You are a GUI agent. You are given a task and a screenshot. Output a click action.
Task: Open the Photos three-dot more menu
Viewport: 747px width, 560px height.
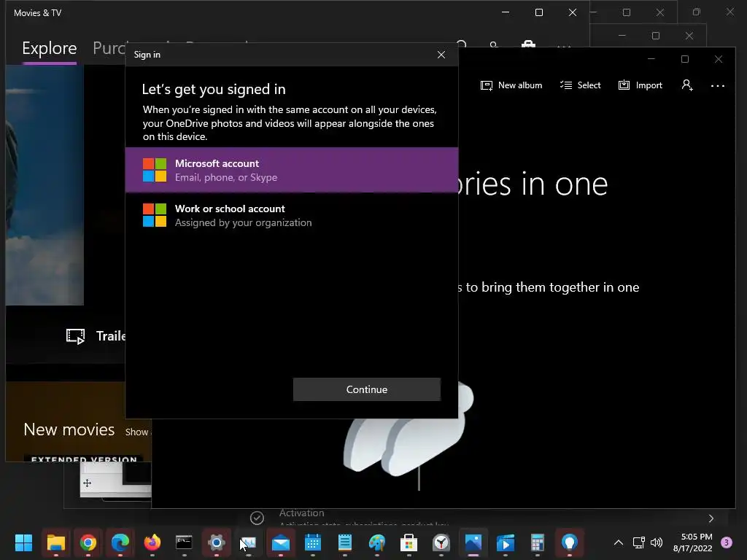[718, 86]
